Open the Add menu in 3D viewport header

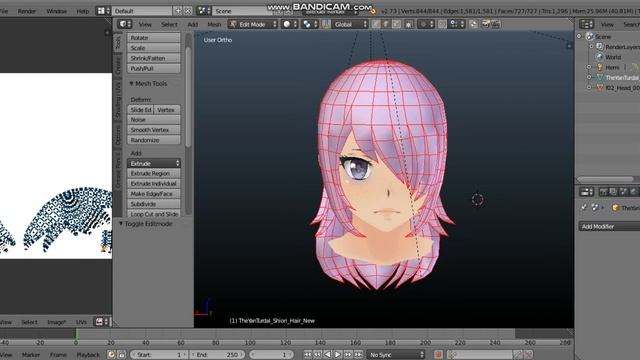(192, 24)
